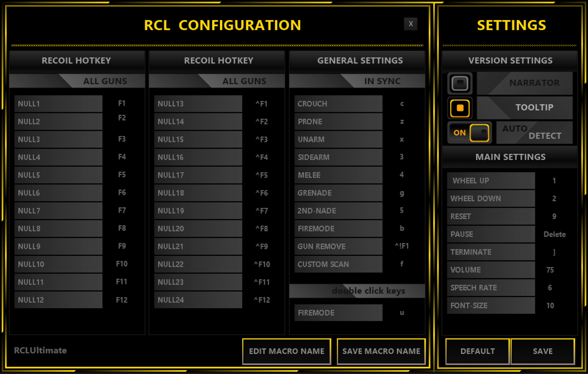This screenshot has height=374, width=588.
Task: Select the FIREMODE double click key
Action: click(x=338, y=312)
